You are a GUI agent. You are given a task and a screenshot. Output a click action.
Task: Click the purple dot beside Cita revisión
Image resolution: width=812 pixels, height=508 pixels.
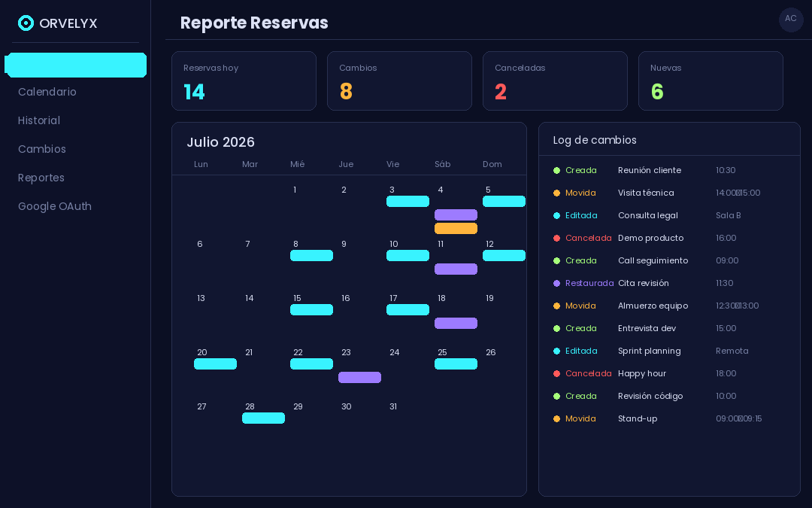556,283
